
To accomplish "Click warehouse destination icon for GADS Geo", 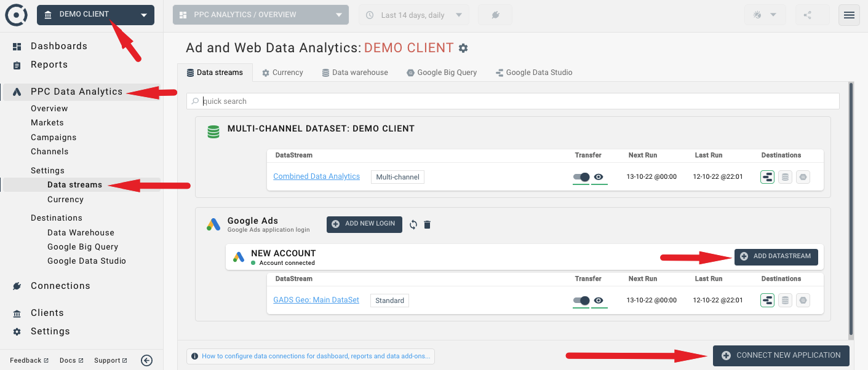I will pos(785,301).
